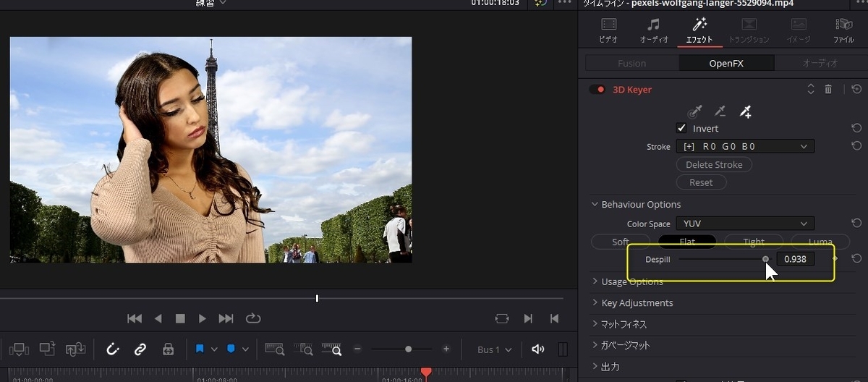Viewport: 868px width, 382px height.
Task: Open the ビデオ inspector tab
Action: [608, 30]
